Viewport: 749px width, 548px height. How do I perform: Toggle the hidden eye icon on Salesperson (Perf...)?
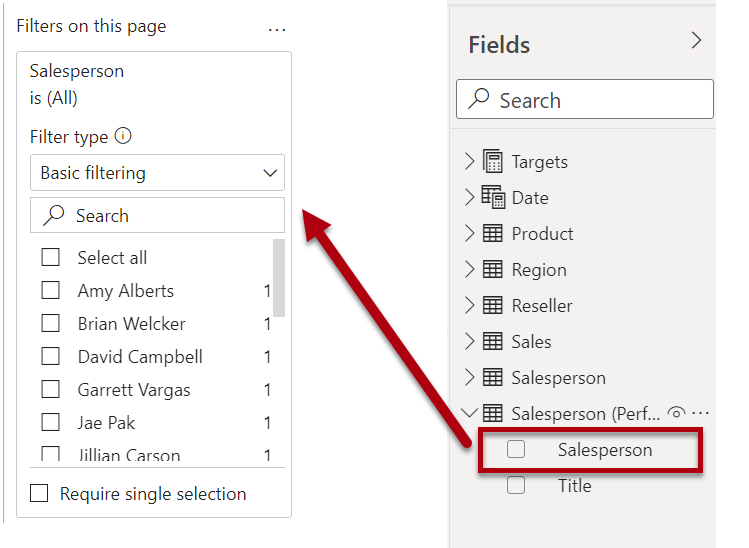click(x=676, y=412)
